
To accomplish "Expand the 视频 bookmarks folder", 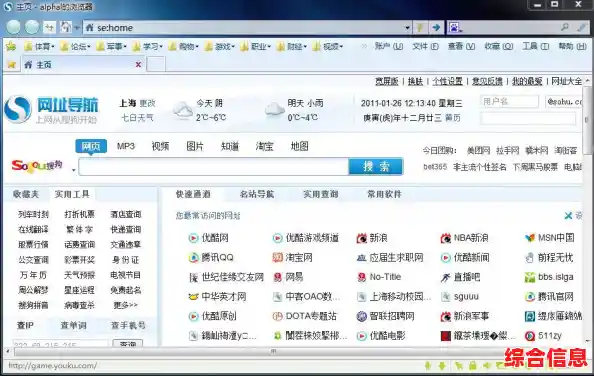I will coord(327,47).
